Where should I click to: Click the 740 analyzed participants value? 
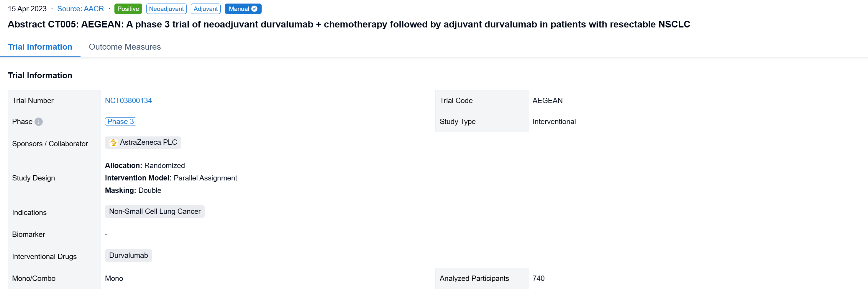[x=538, y=279]
